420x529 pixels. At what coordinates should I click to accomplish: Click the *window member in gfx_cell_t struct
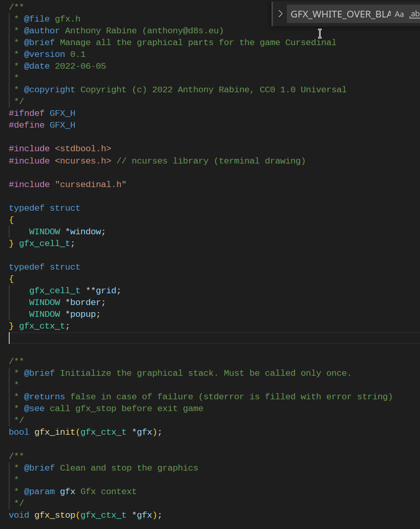coord(85,232)
